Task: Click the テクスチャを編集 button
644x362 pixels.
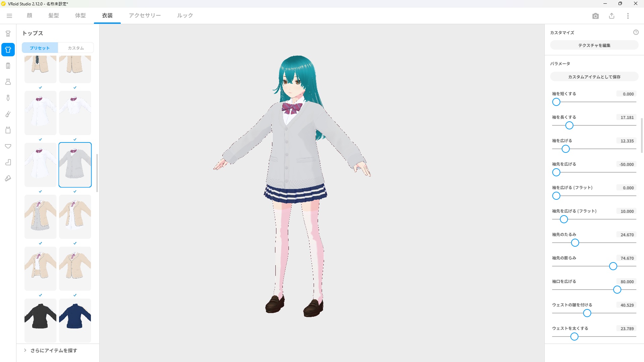Action: (x=594, y=45)
